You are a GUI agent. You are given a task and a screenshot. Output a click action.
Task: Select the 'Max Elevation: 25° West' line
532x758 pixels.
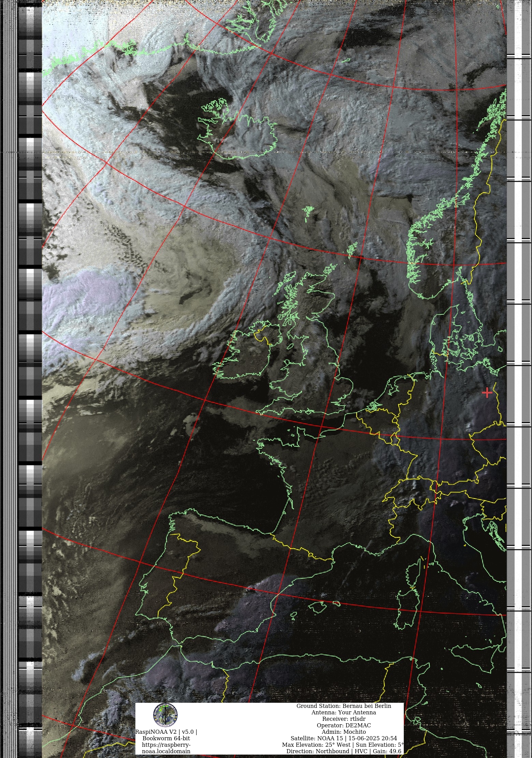(343, 745)
